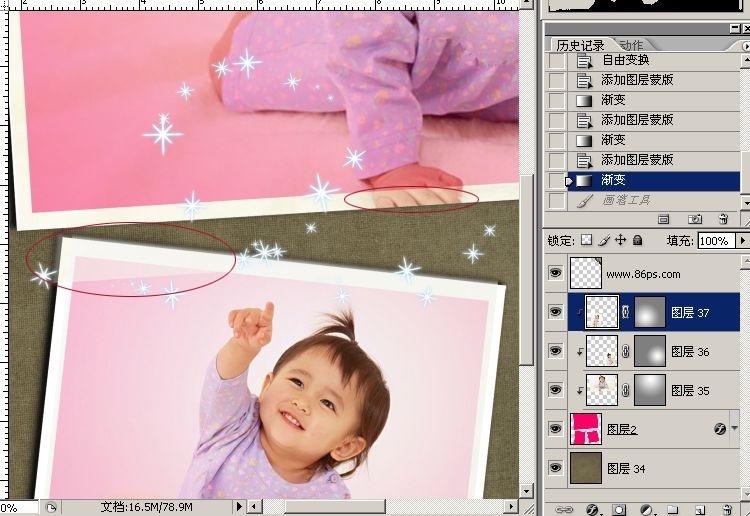Viewport: 750px width, 516px height.
Task: Toggle lock all padlock icon
Action: [x=637, y=240]
